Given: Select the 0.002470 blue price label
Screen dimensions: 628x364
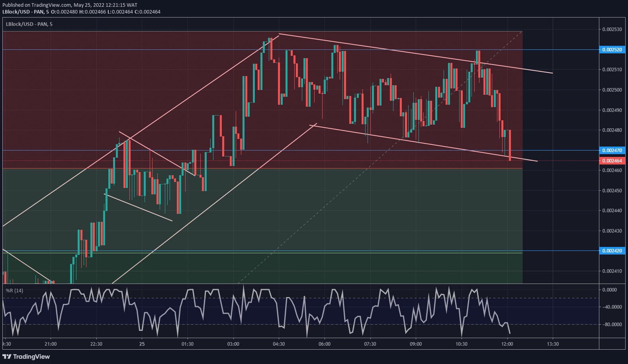Looking at the screenshot, I should 612,151.
